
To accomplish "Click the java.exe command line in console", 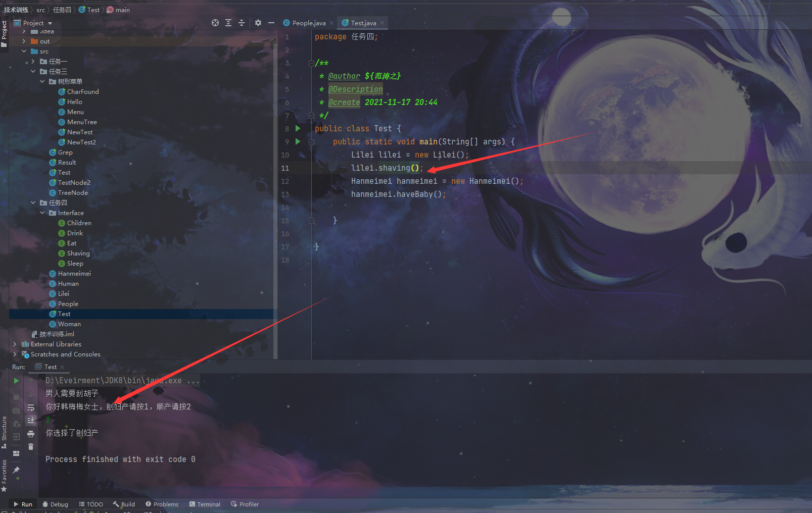I will point(122,381).
